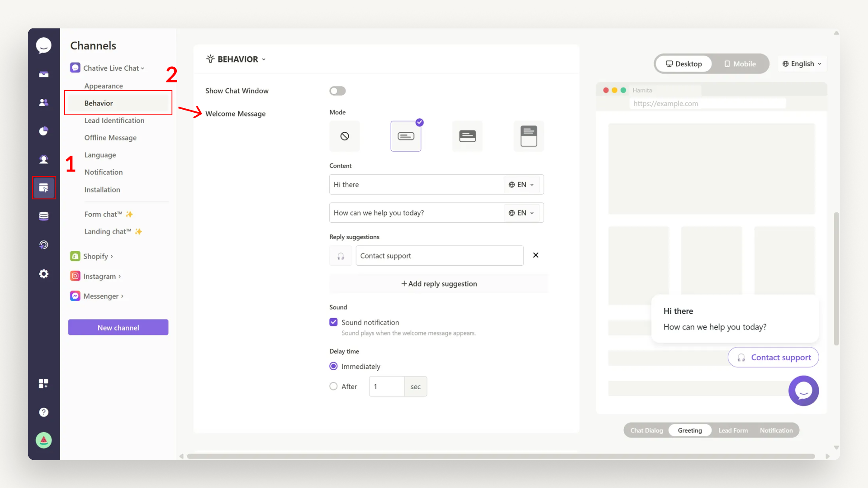868x488 pixels.
Task: Remove the Contact support reply suggestion
Action: [x=536, y=255]
